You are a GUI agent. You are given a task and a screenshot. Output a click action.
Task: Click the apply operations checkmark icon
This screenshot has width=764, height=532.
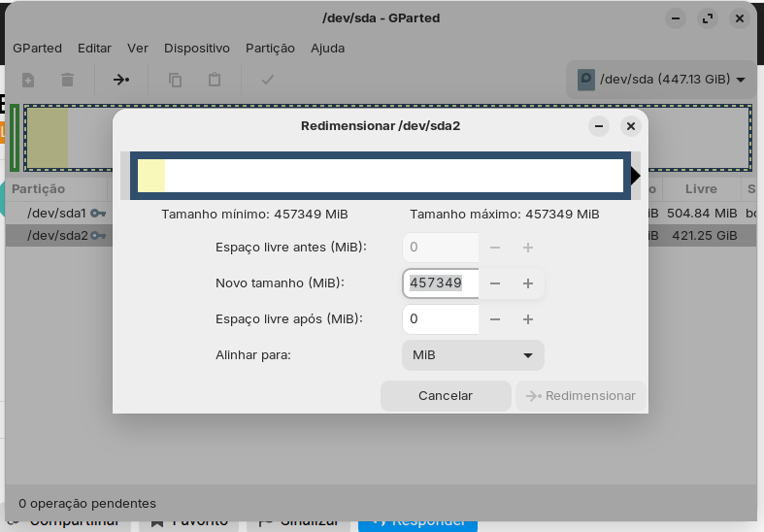(x=268, y=80)
